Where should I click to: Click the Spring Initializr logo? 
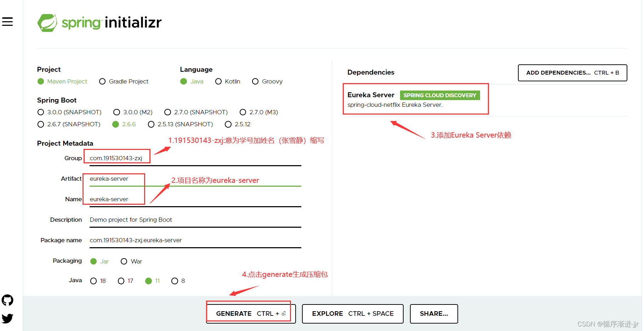pos(99,23)
